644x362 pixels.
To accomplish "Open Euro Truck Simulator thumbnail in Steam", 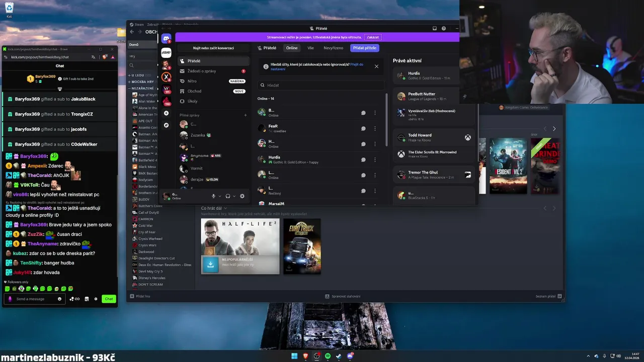I will tap(302, 246).
